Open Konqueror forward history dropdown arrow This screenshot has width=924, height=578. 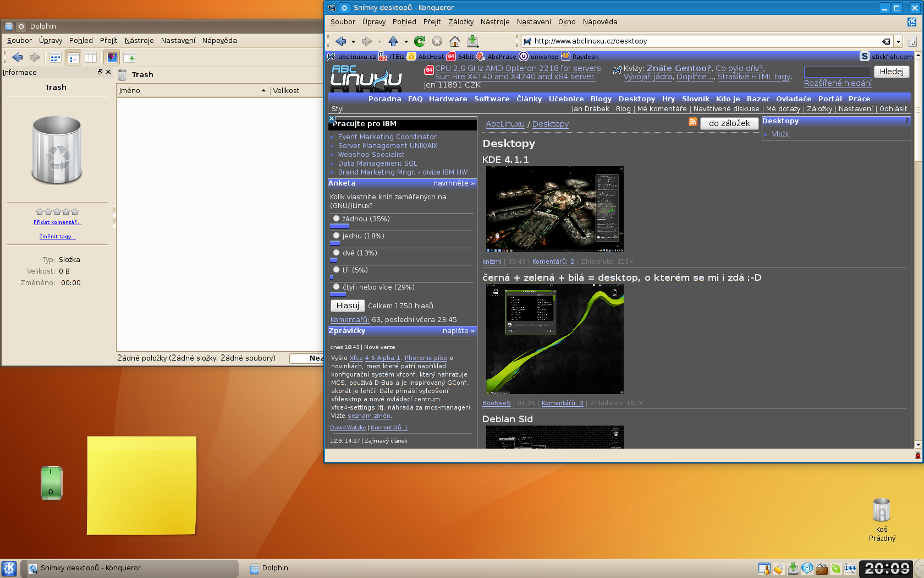tap(380, 42)
